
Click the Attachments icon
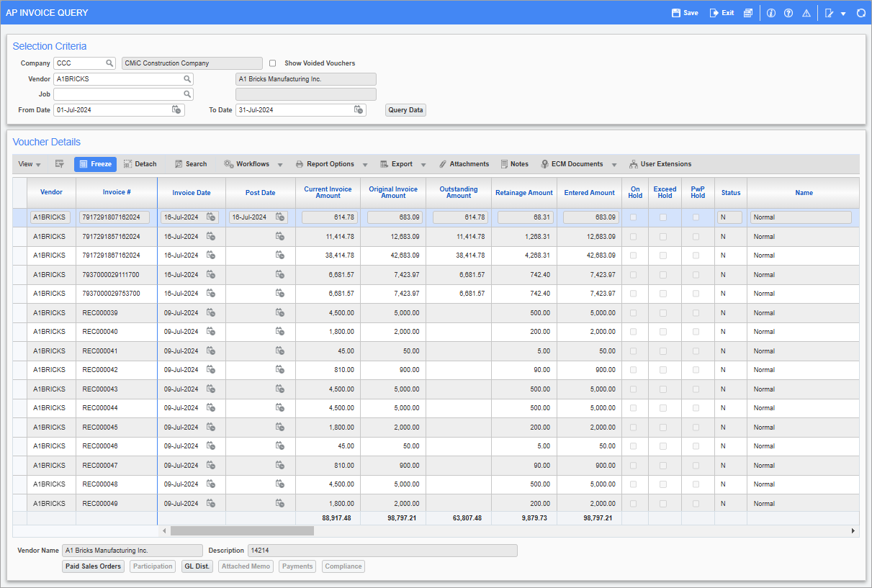pyautogui.click(x=464, y=164)
